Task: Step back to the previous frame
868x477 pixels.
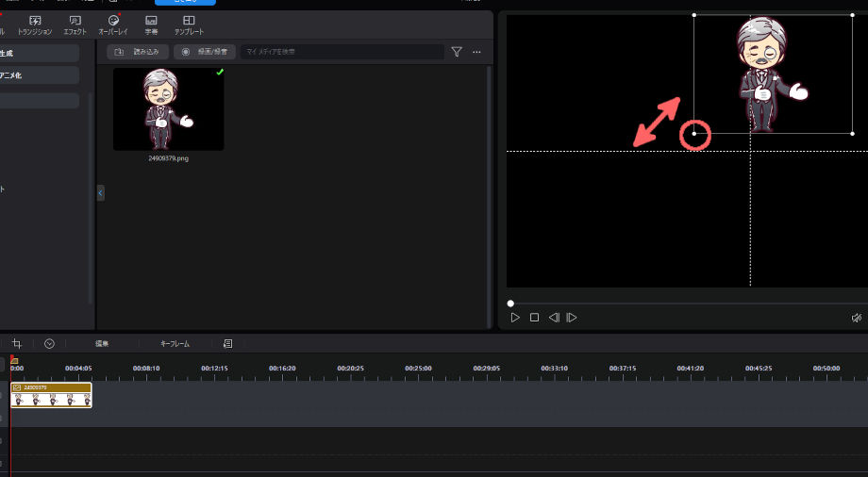Action: click(554, 318)
